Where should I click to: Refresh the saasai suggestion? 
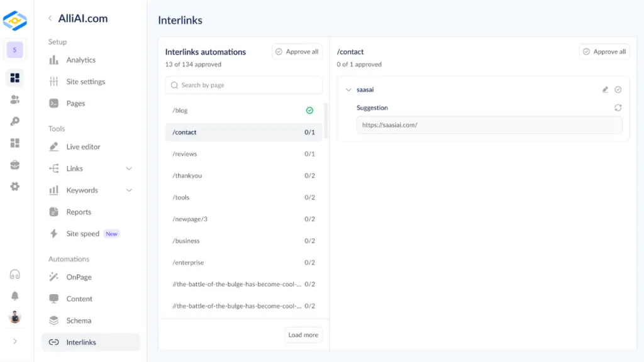tap(618, 107)
